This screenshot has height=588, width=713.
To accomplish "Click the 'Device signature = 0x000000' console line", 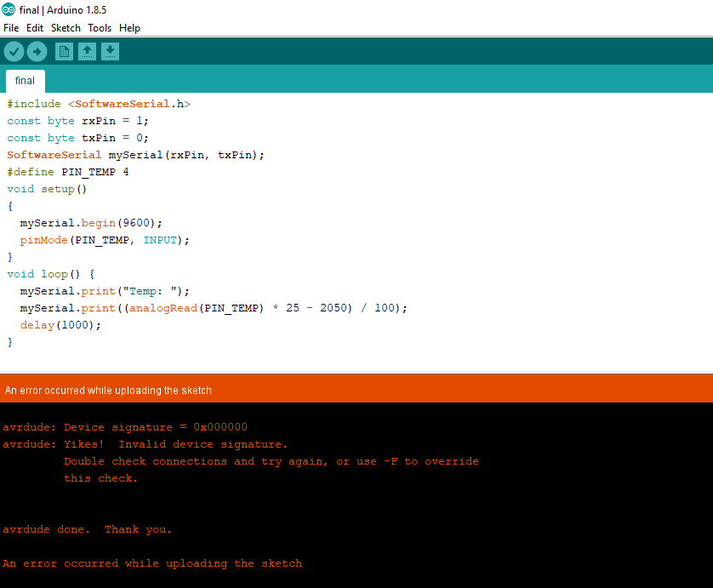I will coord(125,427).
